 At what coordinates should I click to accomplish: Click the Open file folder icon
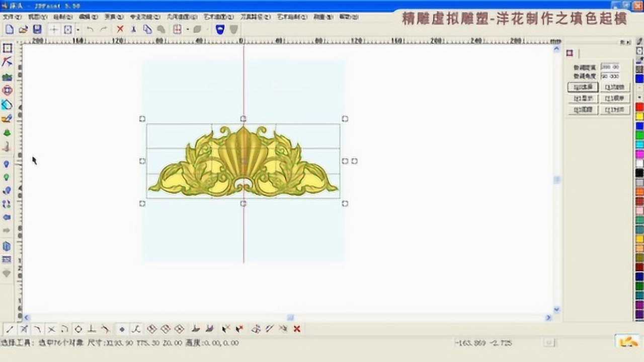[x=24, y=29]
